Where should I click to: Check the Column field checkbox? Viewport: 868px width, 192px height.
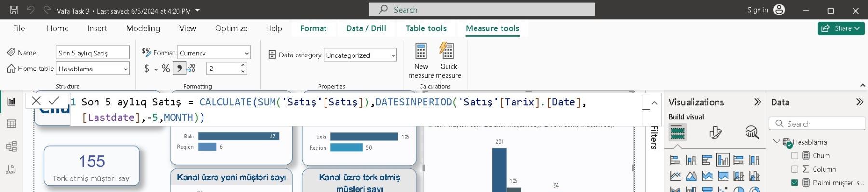tap(795, 169)
